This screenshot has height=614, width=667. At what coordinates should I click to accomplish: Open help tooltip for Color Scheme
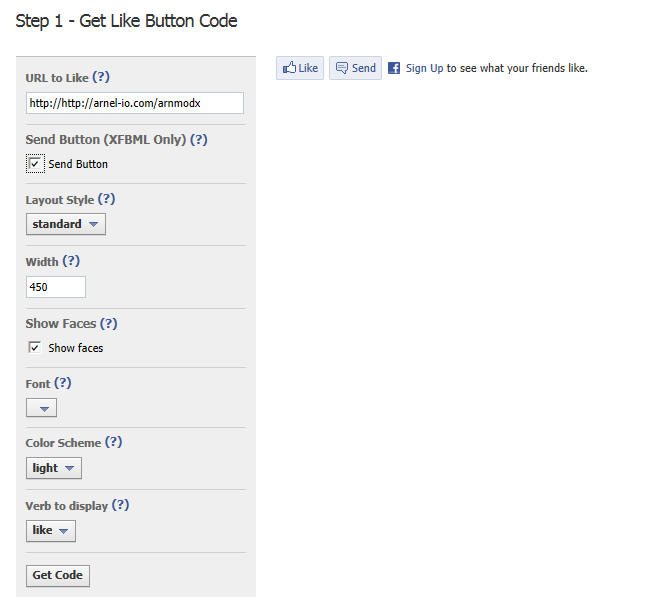coord(114,442)
